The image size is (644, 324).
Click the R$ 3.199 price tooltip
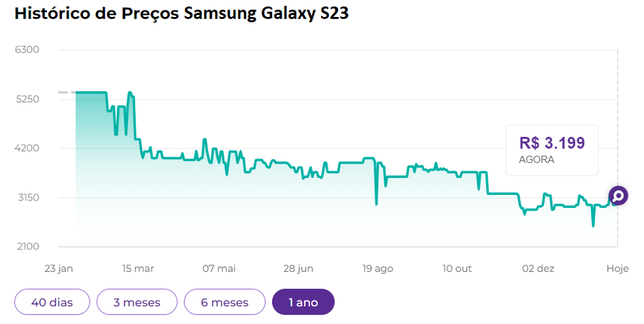point(552,143)
